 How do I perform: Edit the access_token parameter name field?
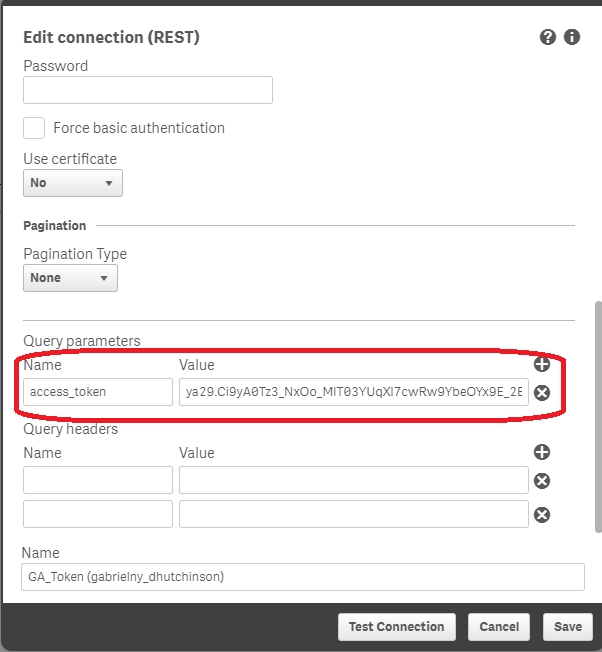(x=98, y=392)
